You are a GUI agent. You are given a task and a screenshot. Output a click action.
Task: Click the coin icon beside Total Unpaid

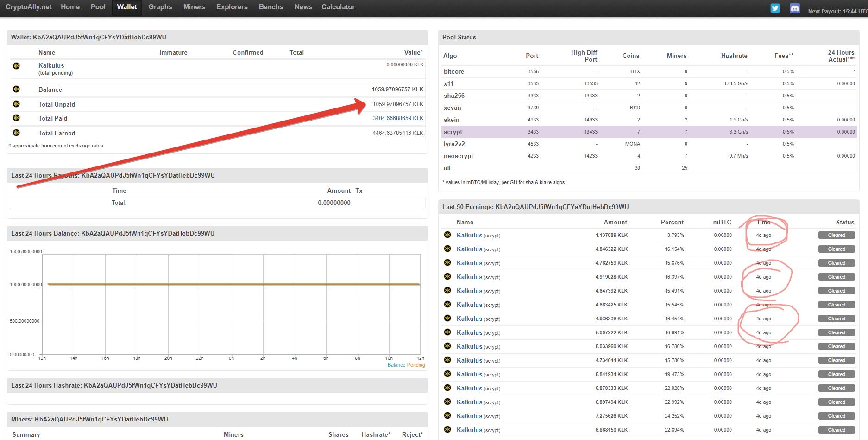click(x=17, y=104)
